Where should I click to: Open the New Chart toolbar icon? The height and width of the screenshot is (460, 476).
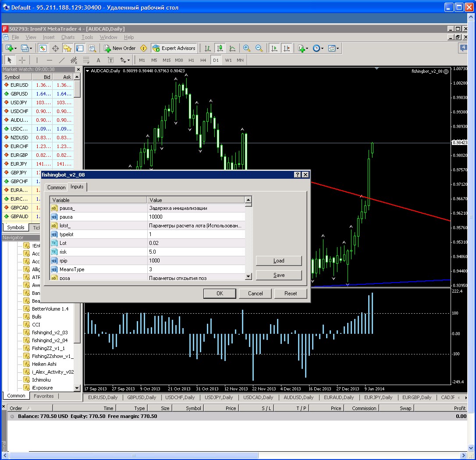click(x=11, y=48)
